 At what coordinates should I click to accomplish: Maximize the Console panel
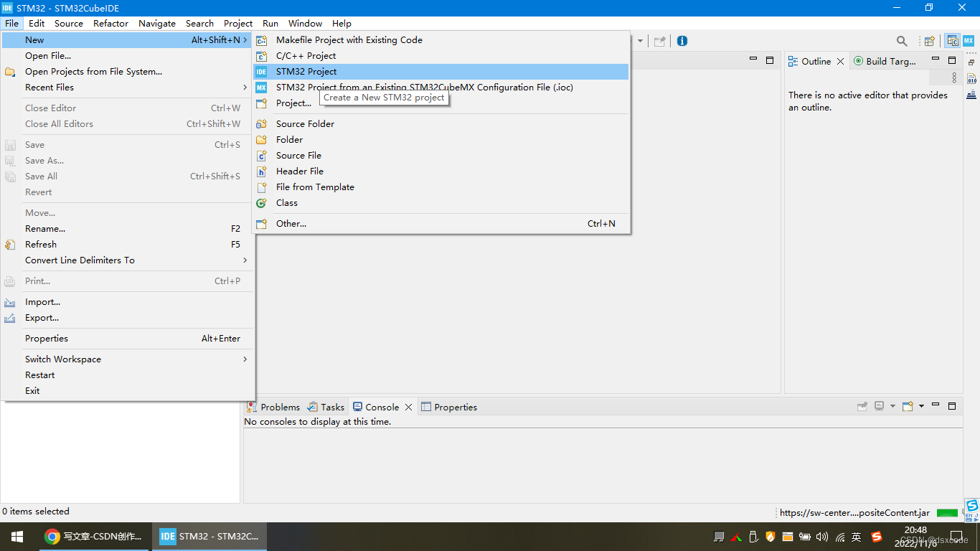(953, 406)
